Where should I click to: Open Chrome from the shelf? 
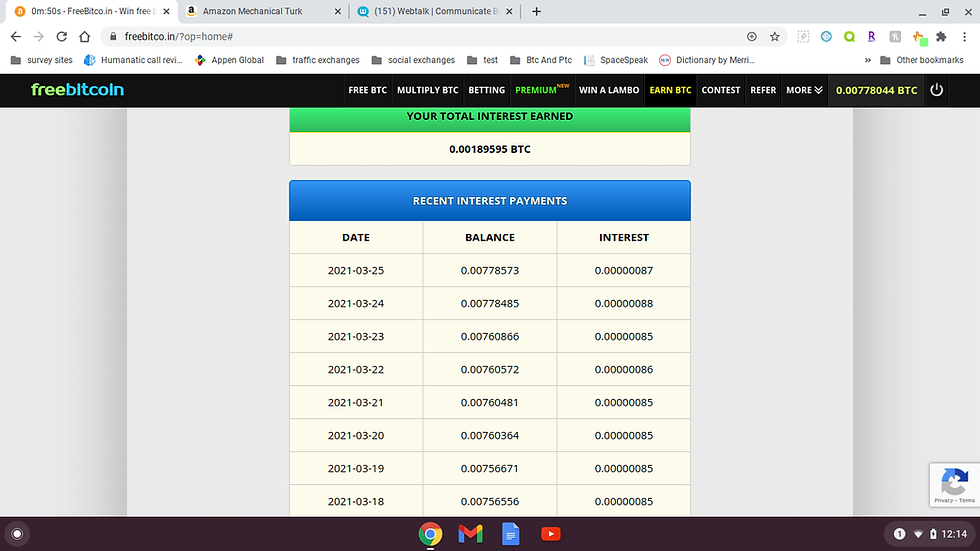tap(430, 534)
